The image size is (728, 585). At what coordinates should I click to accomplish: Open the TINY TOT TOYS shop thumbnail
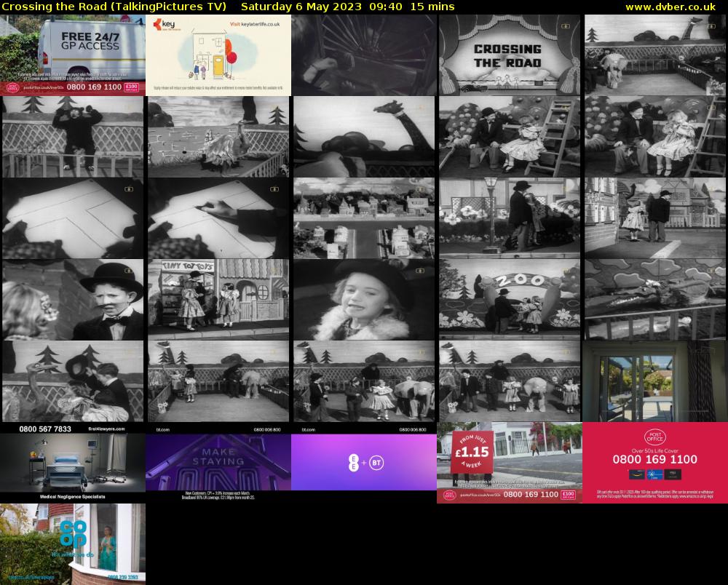tap(218, 300)
